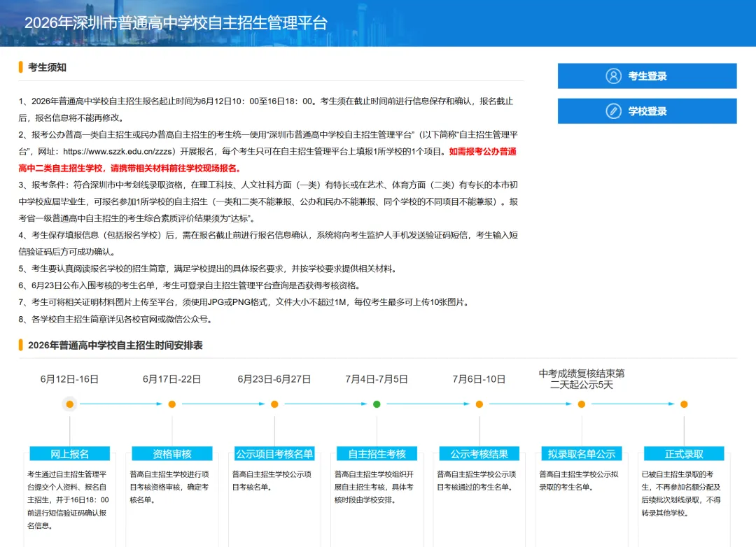Click the user avatar icon in 考生登录

613,76
